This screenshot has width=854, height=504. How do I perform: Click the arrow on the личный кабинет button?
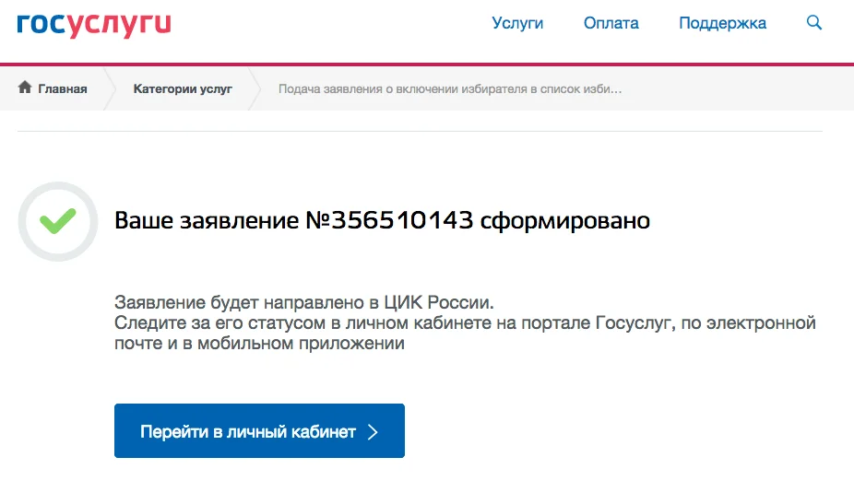(373, 432)
